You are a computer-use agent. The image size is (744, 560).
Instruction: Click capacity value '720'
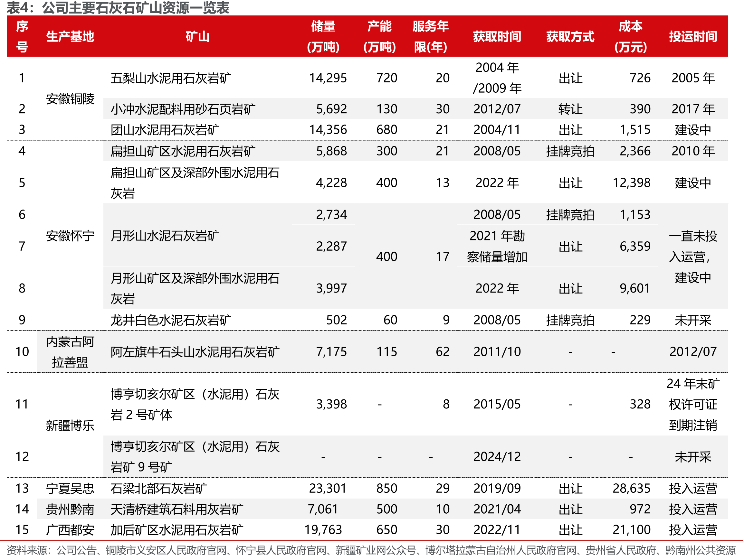[x=386, y=78]
